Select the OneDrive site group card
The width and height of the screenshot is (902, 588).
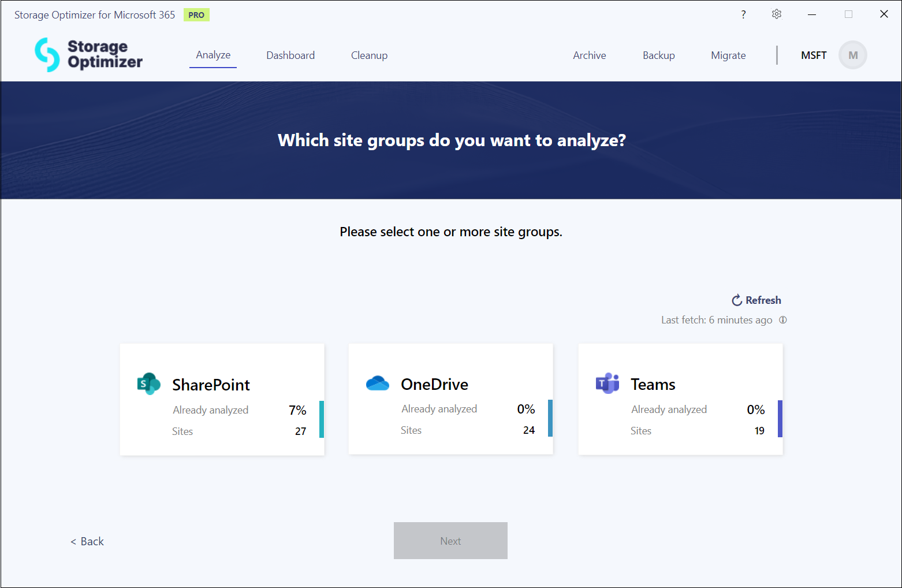[x=450, y=399]
